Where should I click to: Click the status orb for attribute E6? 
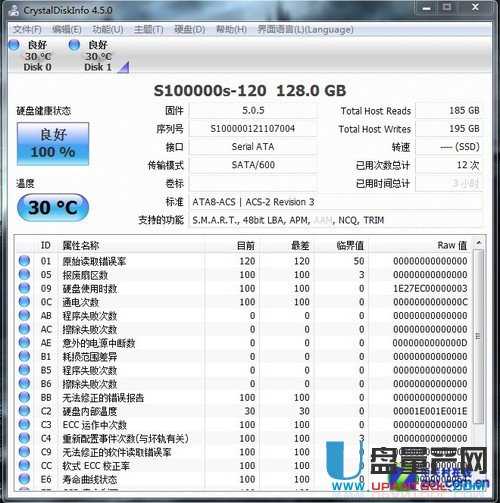pyautogui.click(x=24, y=479)
